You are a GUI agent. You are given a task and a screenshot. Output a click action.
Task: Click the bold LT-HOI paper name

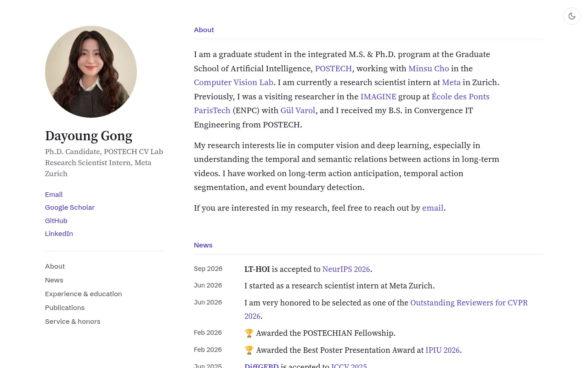pos(257,269)
